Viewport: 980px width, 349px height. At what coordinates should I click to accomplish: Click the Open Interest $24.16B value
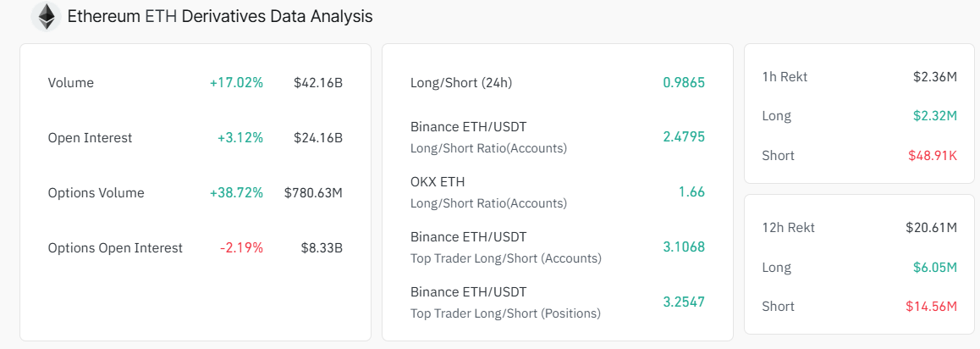click(318, 137)
